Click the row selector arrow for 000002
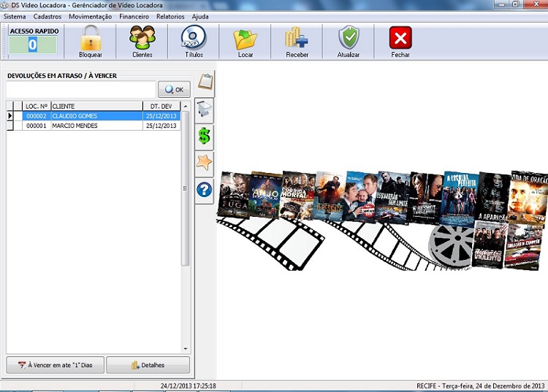This screenshot has height=392, width=548. coord(10,116)
